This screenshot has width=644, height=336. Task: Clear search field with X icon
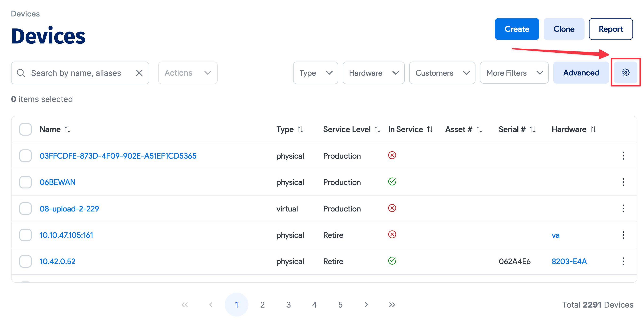point(139,73)
